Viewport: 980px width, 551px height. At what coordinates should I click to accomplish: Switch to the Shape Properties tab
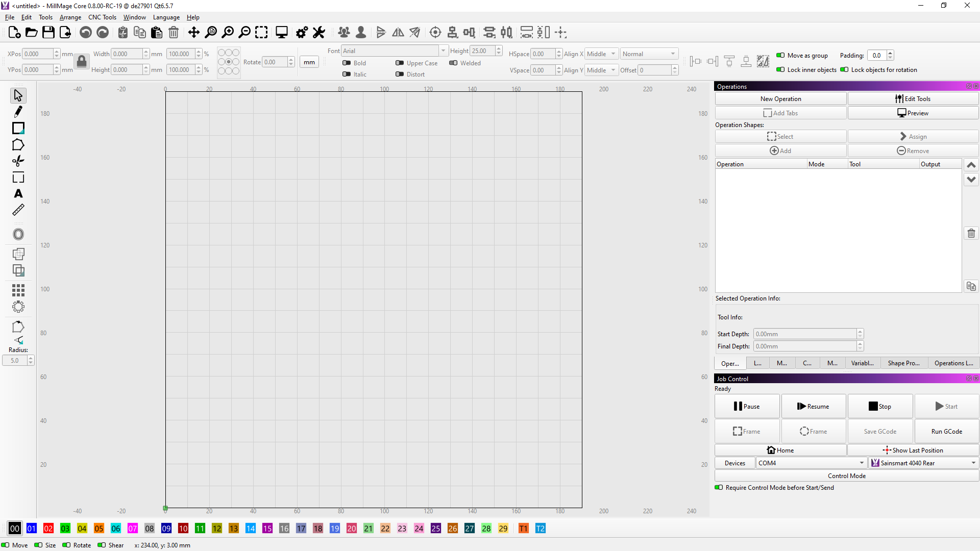click(x=903, y=363)
